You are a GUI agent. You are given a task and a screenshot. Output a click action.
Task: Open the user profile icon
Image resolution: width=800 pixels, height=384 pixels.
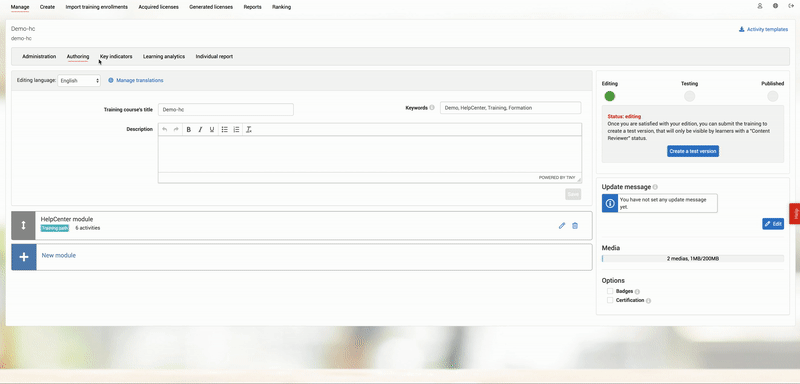point(760,6)
